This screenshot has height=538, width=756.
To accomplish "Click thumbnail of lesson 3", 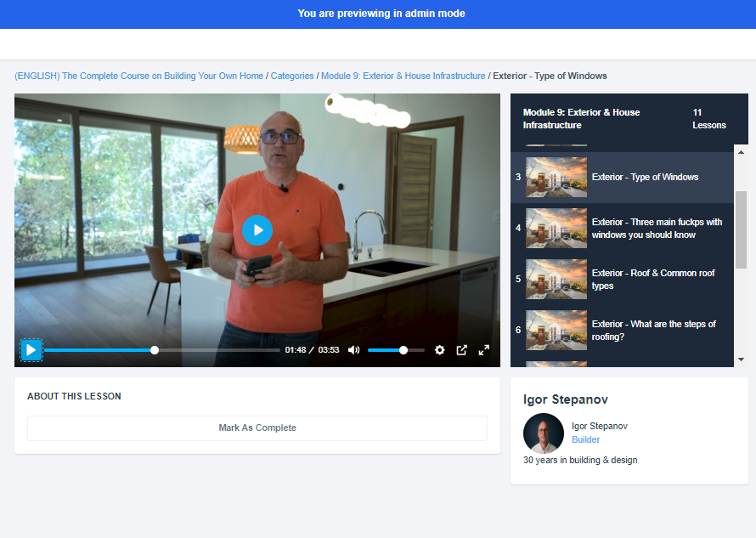I will point(556,177).
